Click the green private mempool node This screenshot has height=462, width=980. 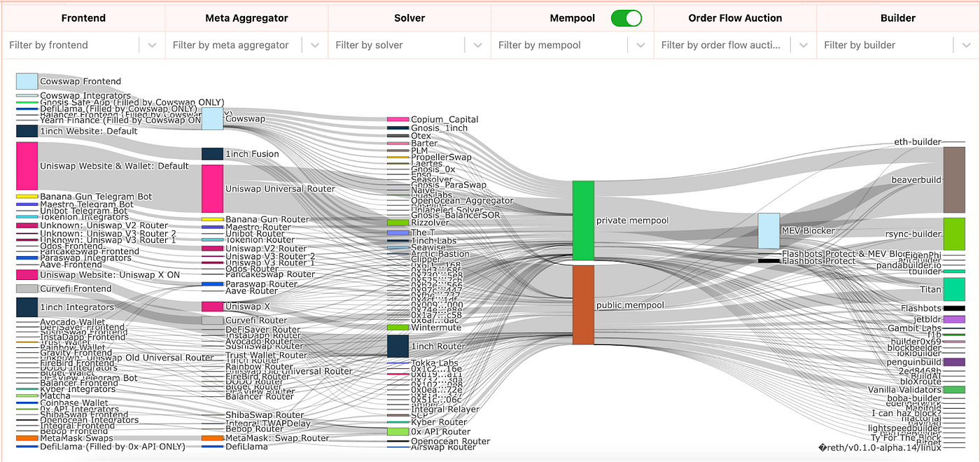583,220
